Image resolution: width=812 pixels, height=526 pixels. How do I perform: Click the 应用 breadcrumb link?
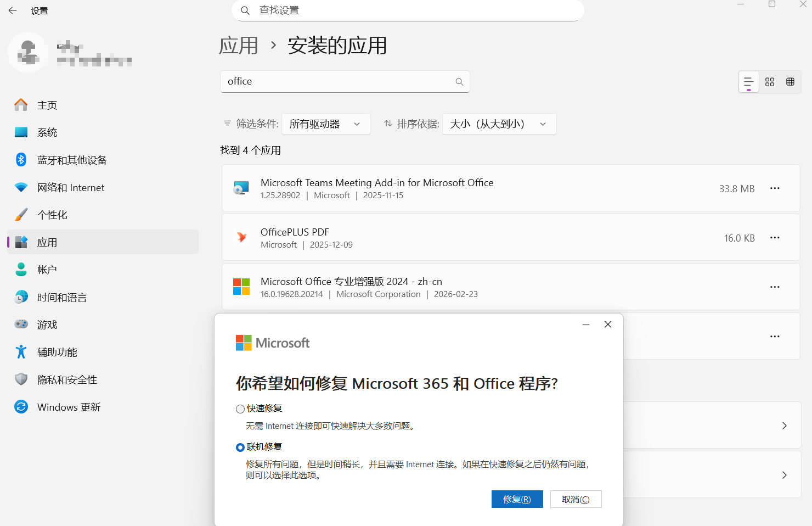coord(239,46)
